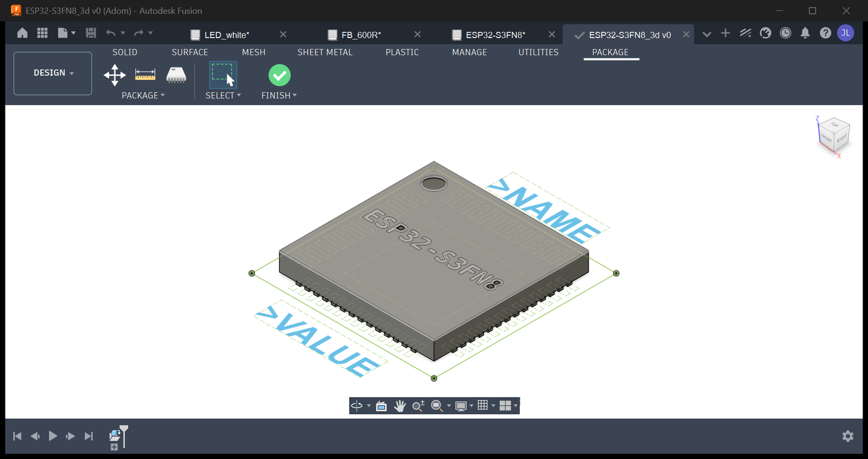868x459 pixels.
Task: Open timeline settings gear
Action: 848,436
